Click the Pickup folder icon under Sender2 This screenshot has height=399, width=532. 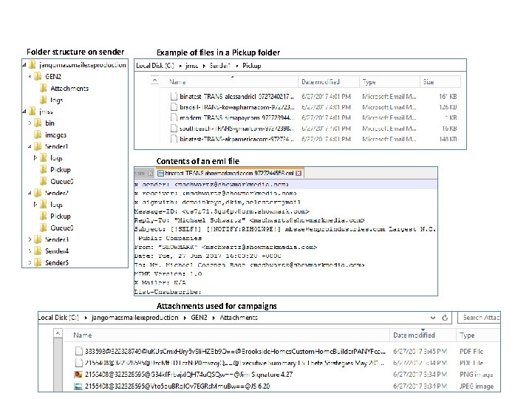click(43, 216)
